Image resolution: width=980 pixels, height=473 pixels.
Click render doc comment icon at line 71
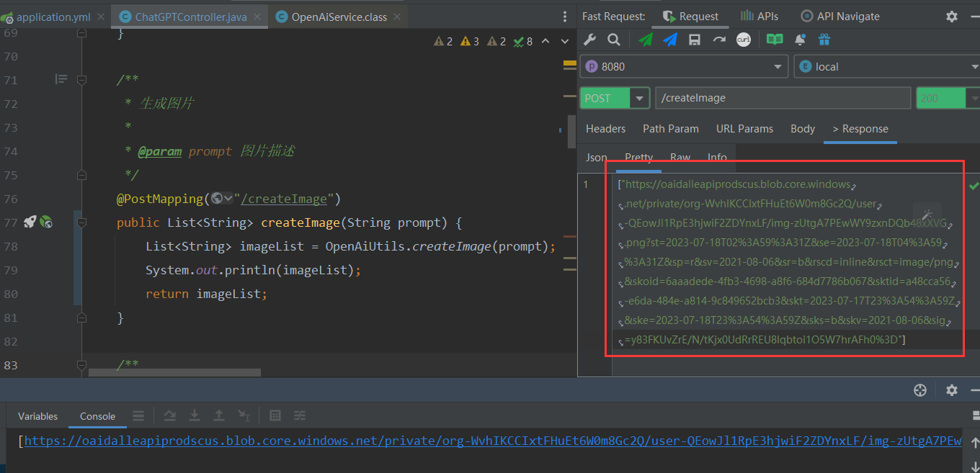tap(61, 79)
